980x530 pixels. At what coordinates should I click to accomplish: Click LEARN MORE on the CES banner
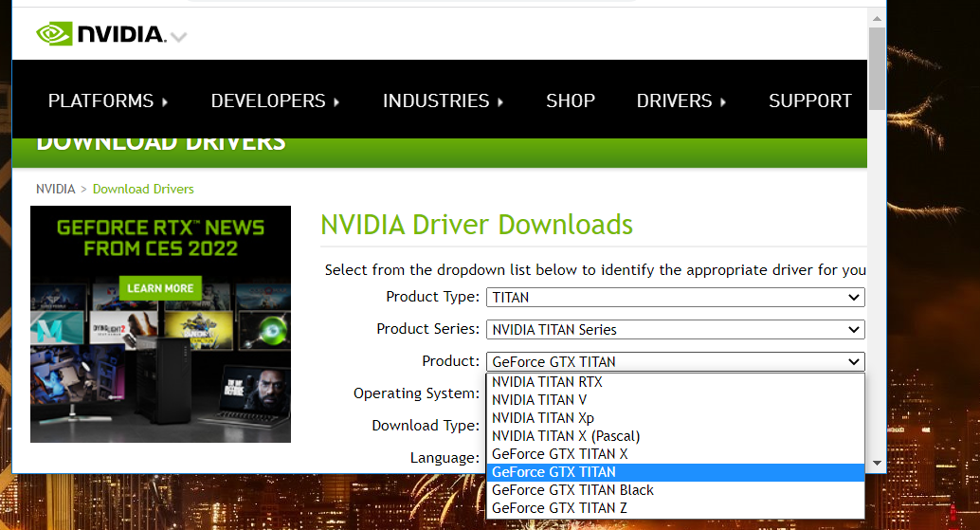[x=160, y=288]
